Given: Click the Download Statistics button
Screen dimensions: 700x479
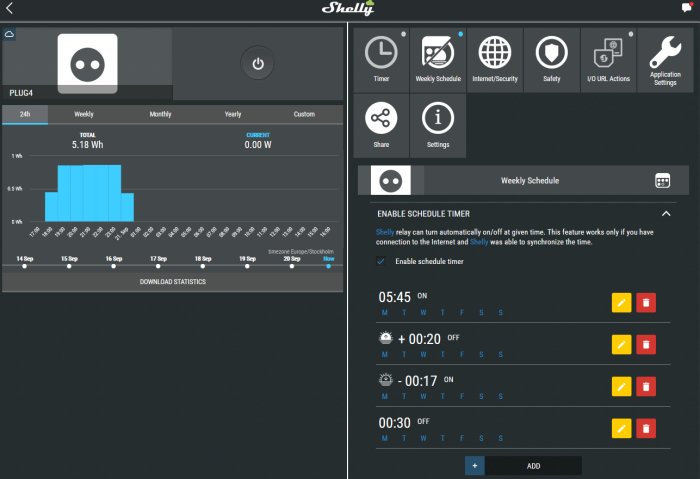Looking at the screenshot, I should click(173, 282).
